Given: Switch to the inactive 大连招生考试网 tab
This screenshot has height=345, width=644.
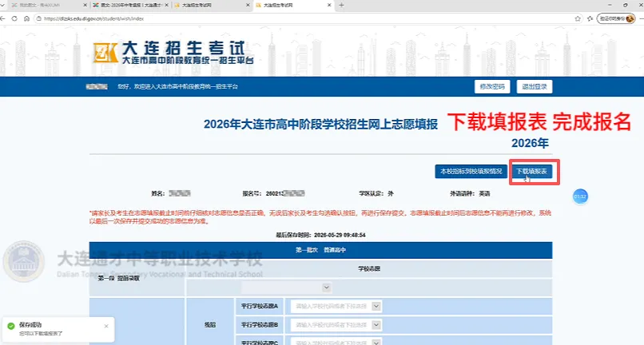Looking at the screenshot, I should (212, 5).
